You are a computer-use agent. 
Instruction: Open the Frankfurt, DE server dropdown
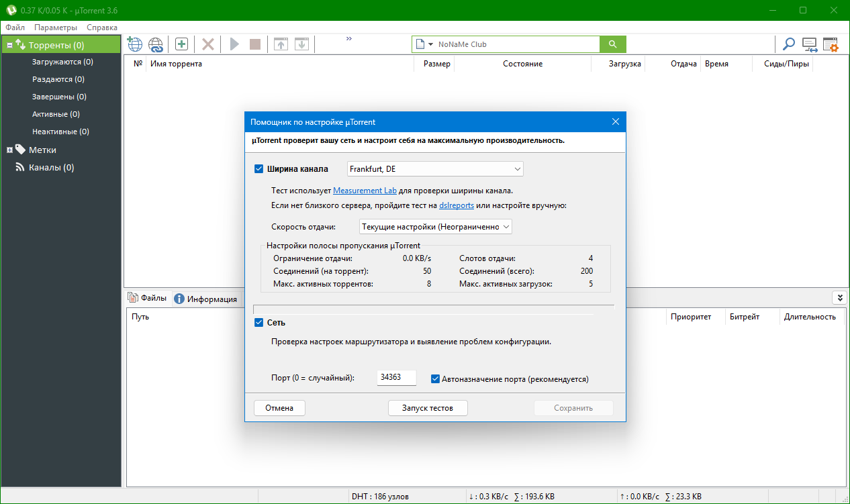(434, 168)
